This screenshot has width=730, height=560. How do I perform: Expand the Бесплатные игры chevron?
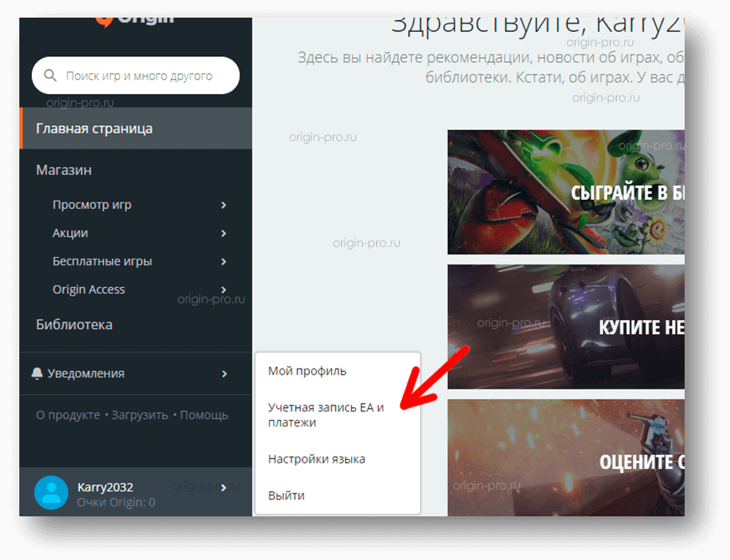point(224,261)
